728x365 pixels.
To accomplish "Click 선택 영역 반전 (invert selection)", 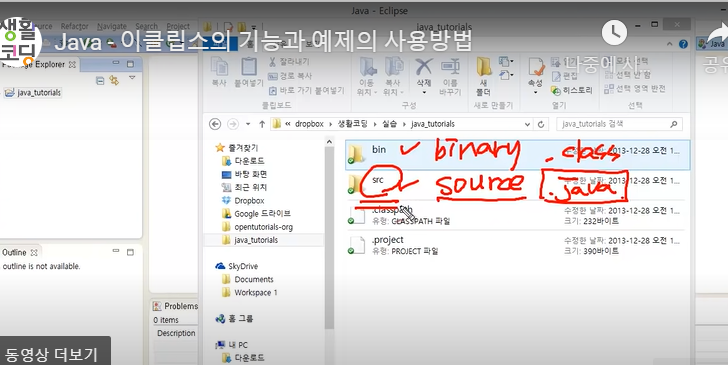I will point(635,89).
